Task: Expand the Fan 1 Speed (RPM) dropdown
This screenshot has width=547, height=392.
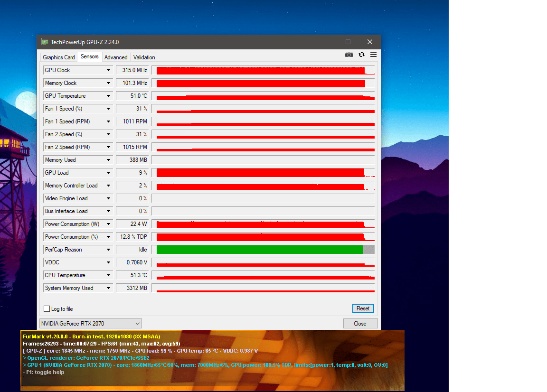Action: tap(108, 121)
